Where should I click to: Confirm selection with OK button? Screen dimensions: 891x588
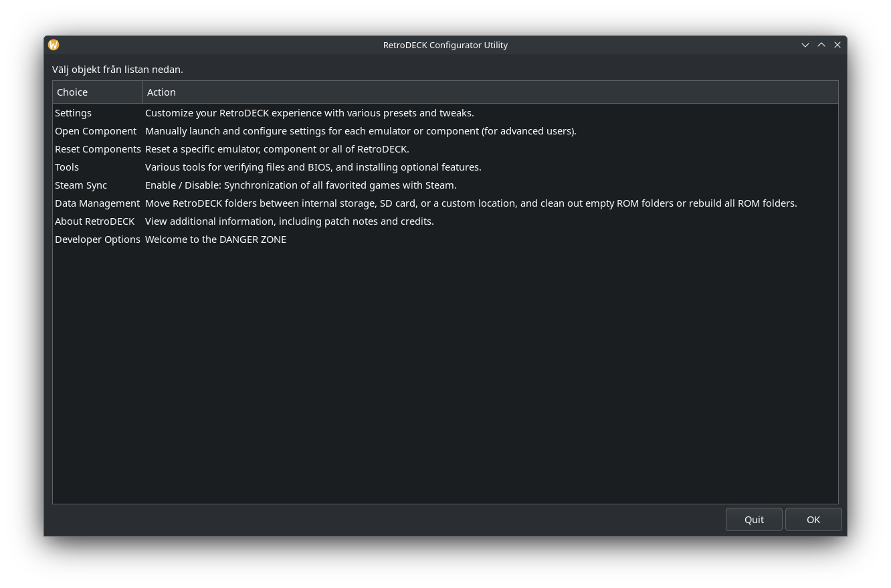click(813, 520)
